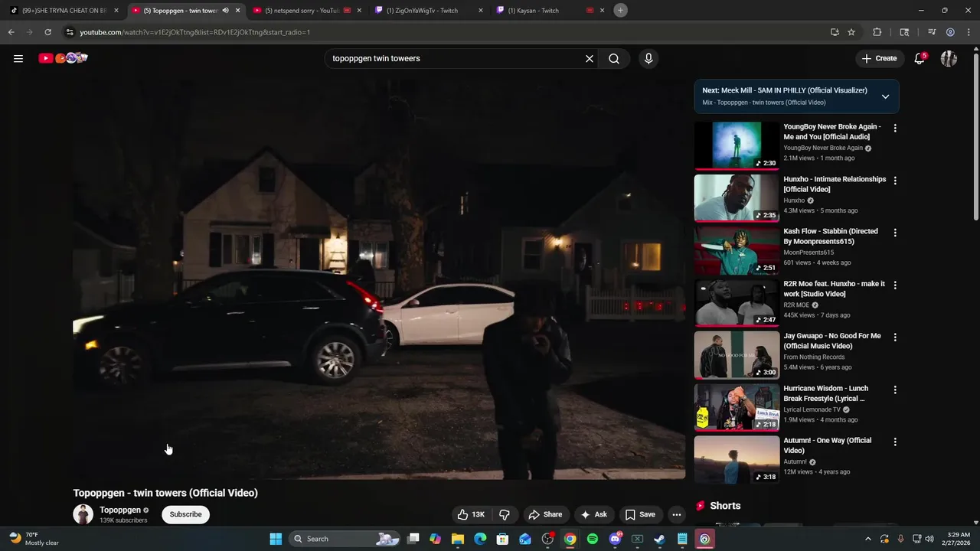The width and height of the screenshot is (980, 551).
Task: Open the YouTube notifications bell
Action: [920, 58]
